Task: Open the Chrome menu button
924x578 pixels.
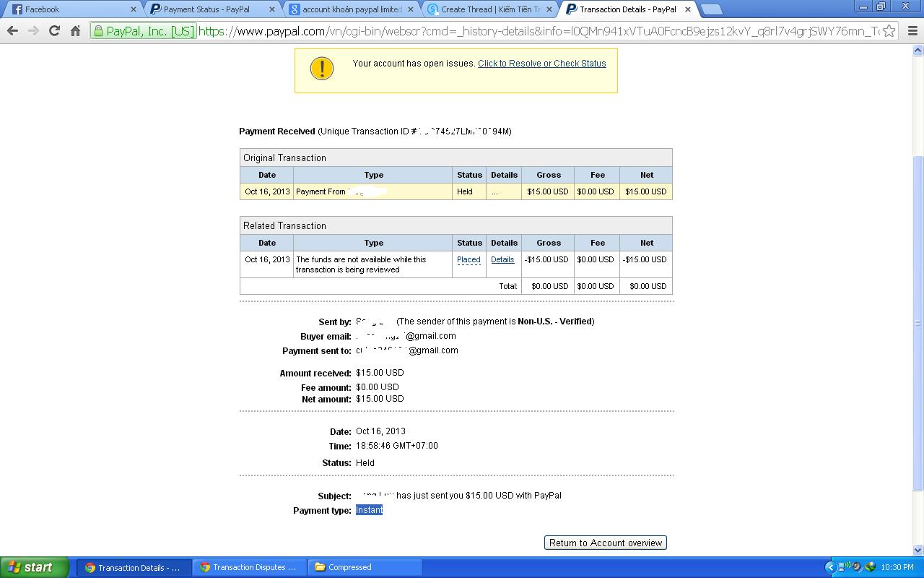Action: [x=912, y=31]
